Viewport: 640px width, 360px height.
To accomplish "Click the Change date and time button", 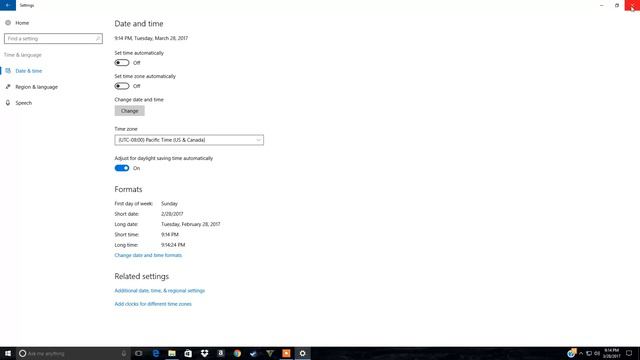I will [129, 111].
